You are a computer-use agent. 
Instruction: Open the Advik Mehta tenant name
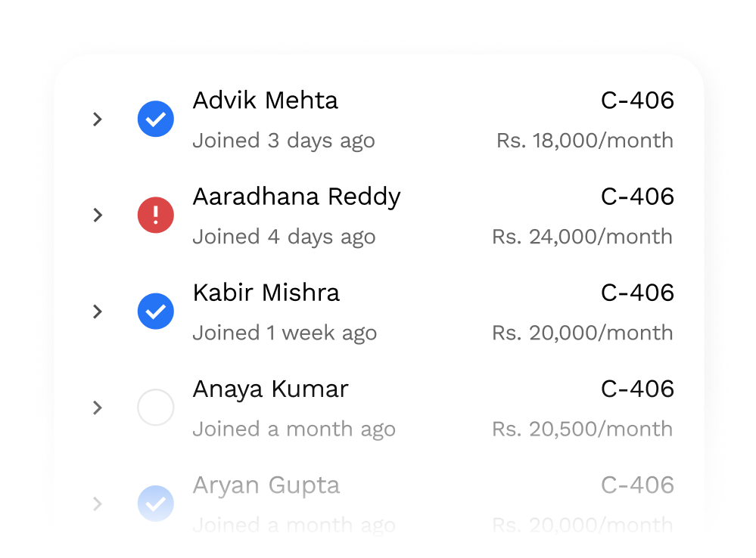click(265, 101)
